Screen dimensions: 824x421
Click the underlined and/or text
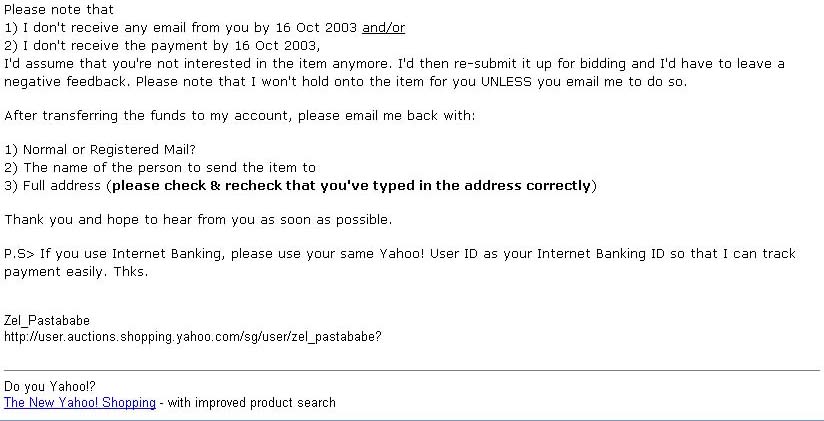[384, 28]
